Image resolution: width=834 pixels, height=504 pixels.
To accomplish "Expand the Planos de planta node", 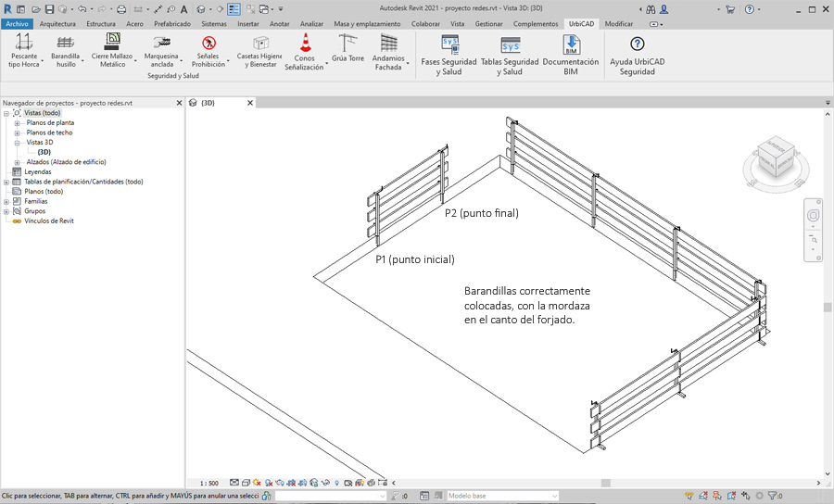I will click(17, 123).
